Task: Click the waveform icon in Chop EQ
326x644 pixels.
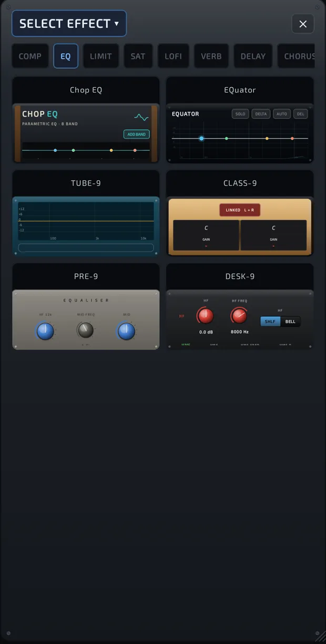Action: [141, 117]
